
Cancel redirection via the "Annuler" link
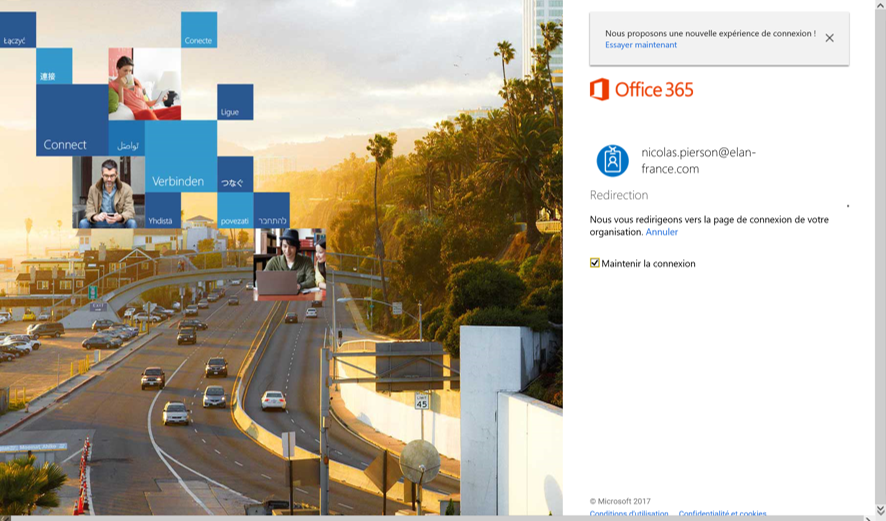(661, 232)
